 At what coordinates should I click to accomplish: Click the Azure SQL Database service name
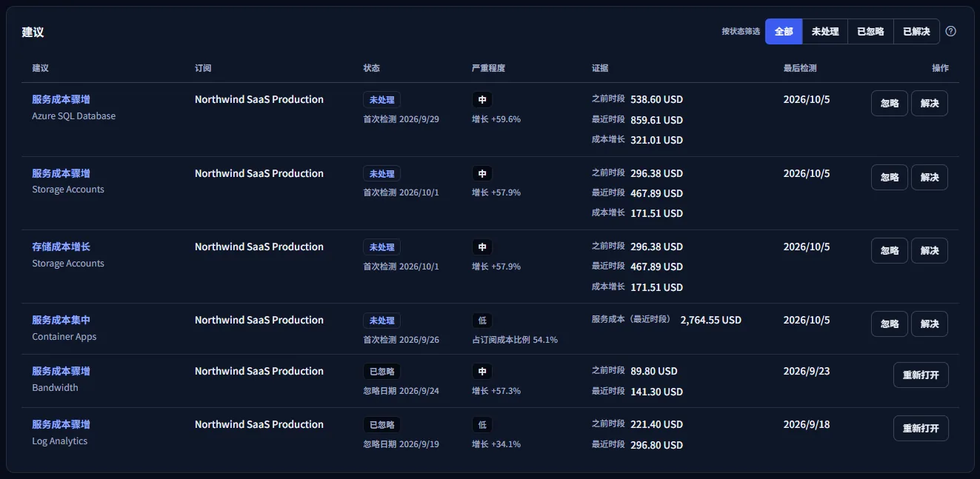[x=73, y=116]
